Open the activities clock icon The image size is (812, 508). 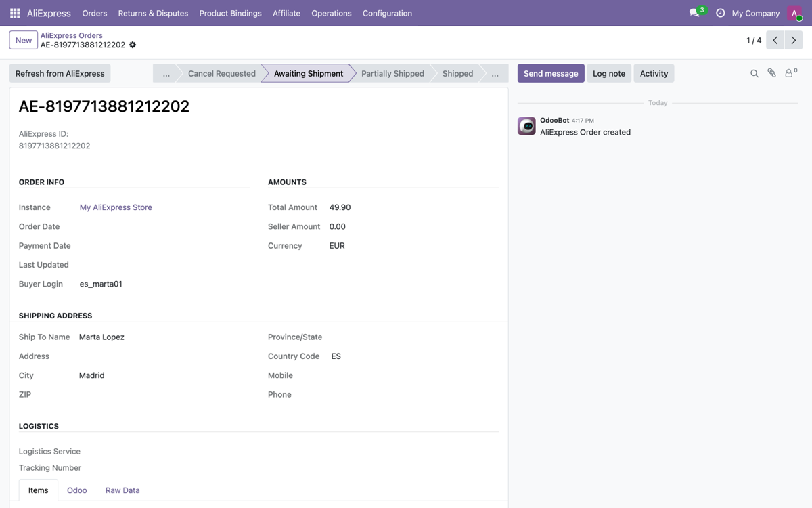[720, 13]
